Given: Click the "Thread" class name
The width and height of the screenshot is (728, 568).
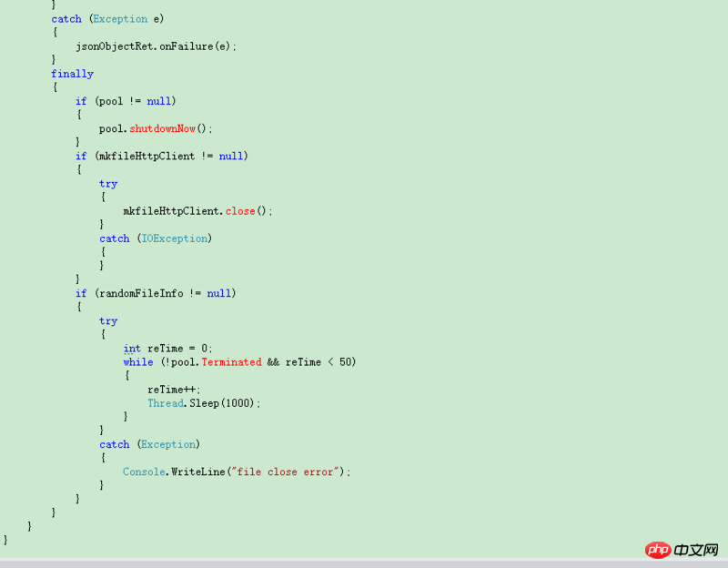Looking at the screenshot, I should click(166, 403).
